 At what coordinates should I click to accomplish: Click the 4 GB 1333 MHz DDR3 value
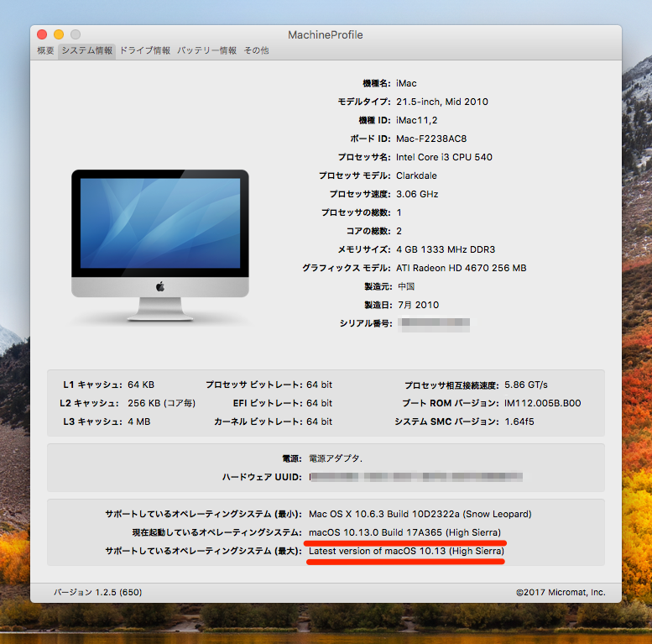click(x=446, y=249)
